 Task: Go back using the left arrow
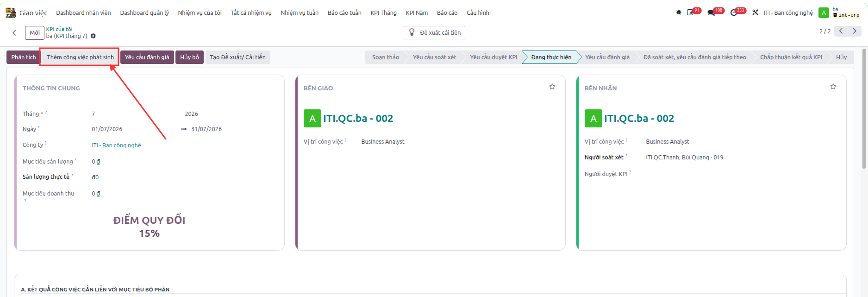click(x=14, y=32)
